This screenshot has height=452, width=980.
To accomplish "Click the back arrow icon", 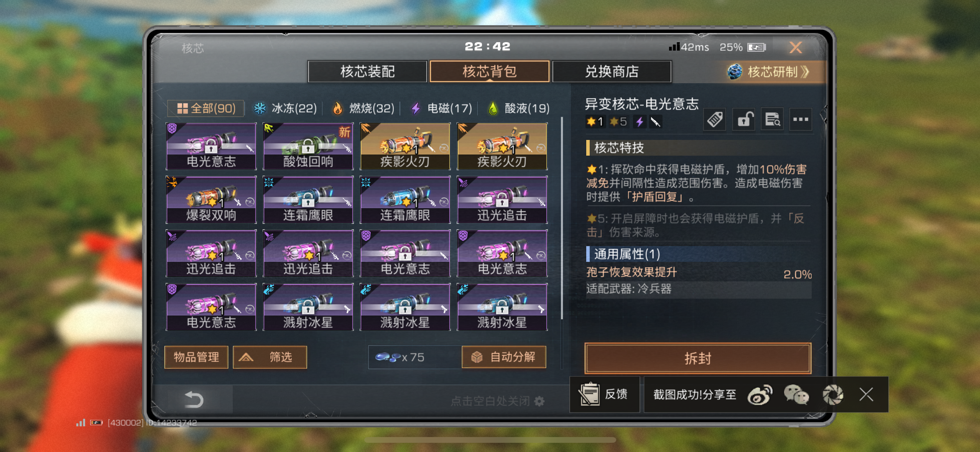I will (194, 399).
